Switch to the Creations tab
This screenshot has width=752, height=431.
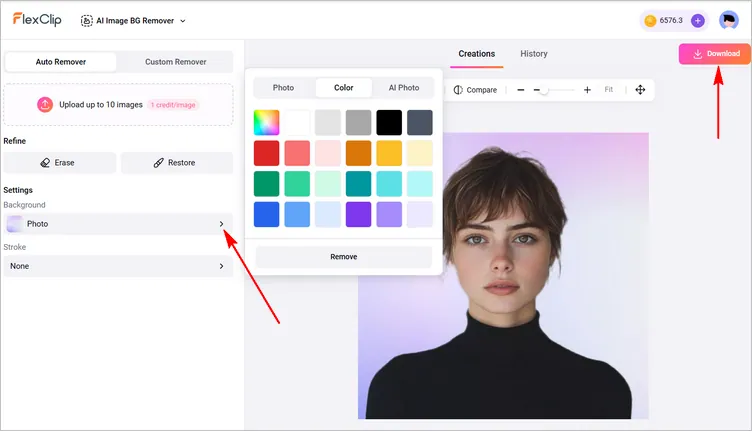point(476,54)
